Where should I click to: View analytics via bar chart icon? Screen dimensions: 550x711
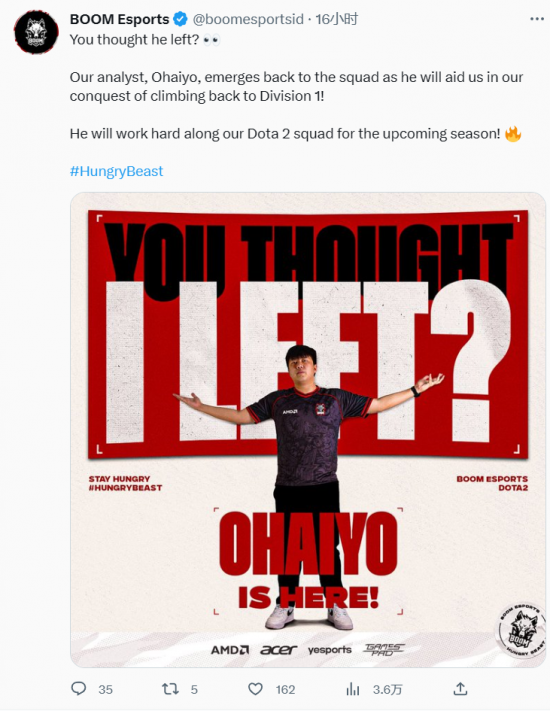point(353,690)
